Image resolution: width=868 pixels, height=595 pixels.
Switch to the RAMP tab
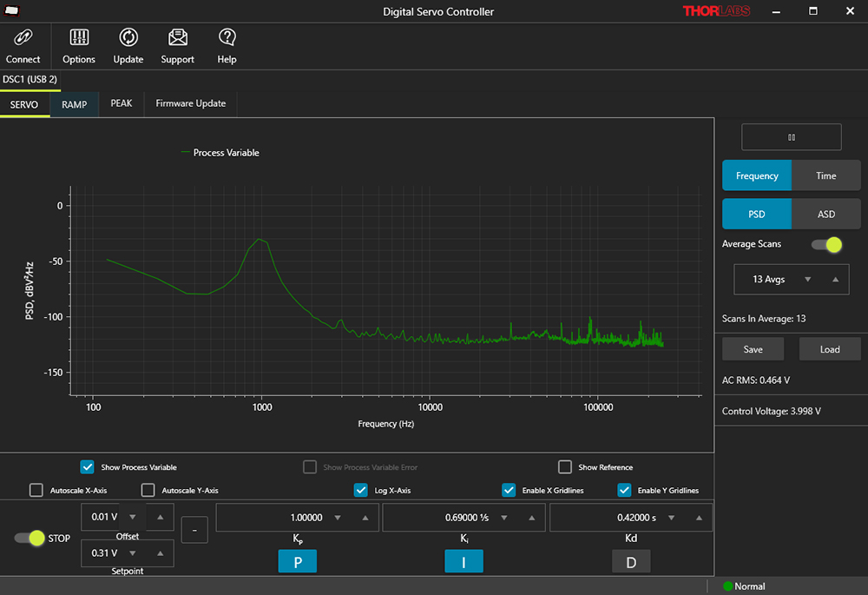74,104
